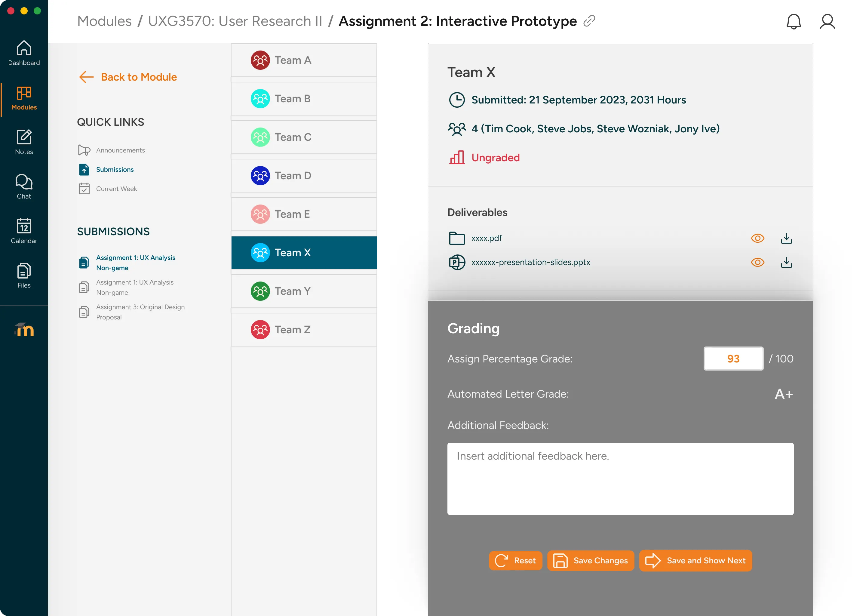866x616 pixels.
Task: Click the Additional Feedback text area
Action: (620, 479)
